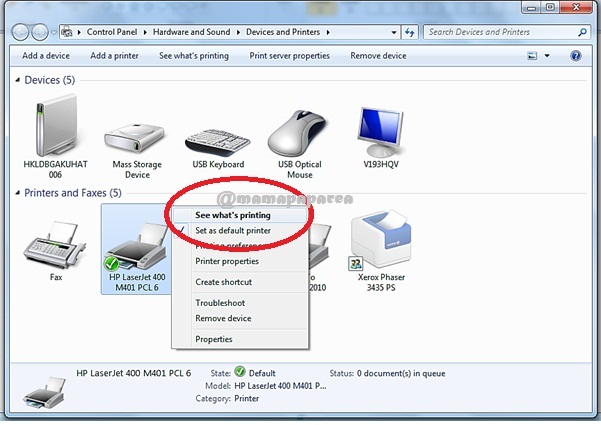Click Add a printer toolbar button
This screenshot has width=601, height=425.
(114, 56)
